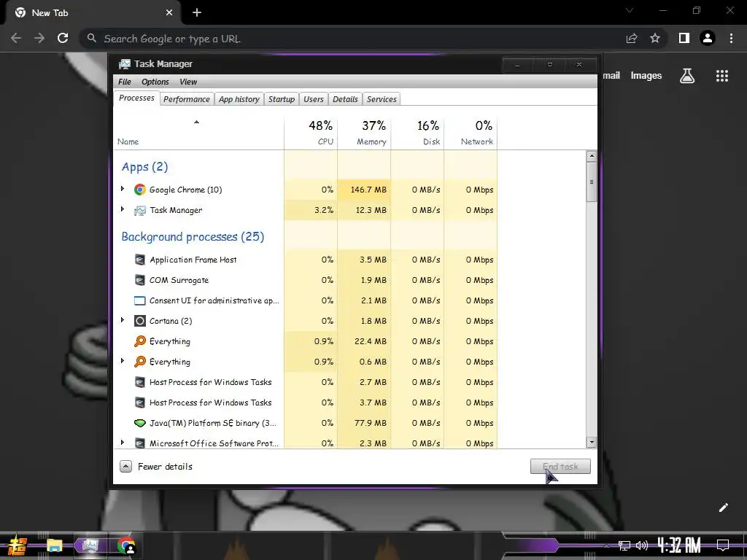Expand the Cortana (2) process group
The image size is (747, 560).
click(123, 320)
